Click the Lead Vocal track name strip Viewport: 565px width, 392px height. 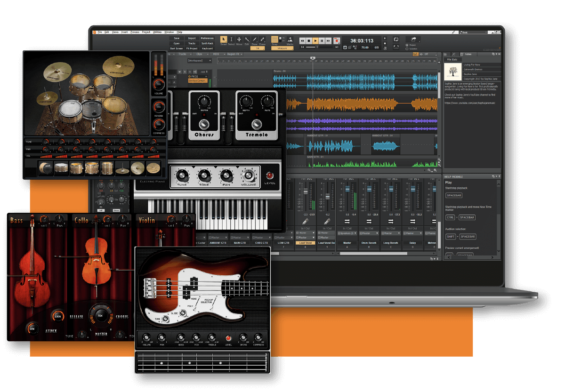coord(306,243)
